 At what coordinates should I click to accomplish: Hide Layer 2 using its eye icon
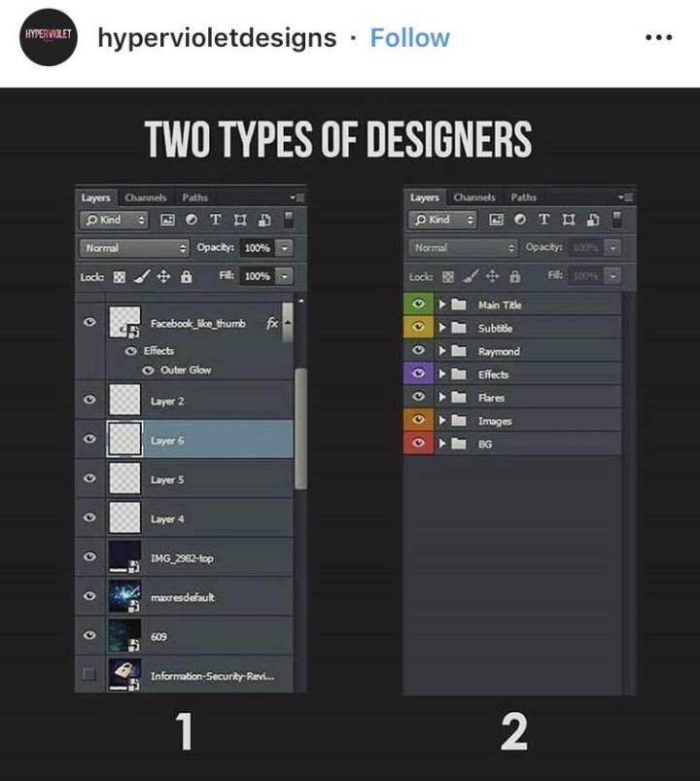(x=89, y=400)
